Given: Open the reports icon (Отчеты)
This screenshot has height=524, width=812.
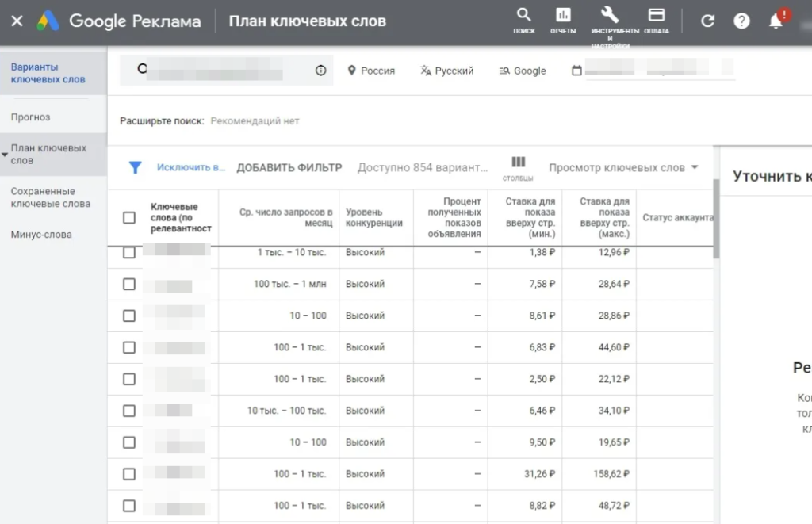Looking at the screenshot, I should pos(563,21).
